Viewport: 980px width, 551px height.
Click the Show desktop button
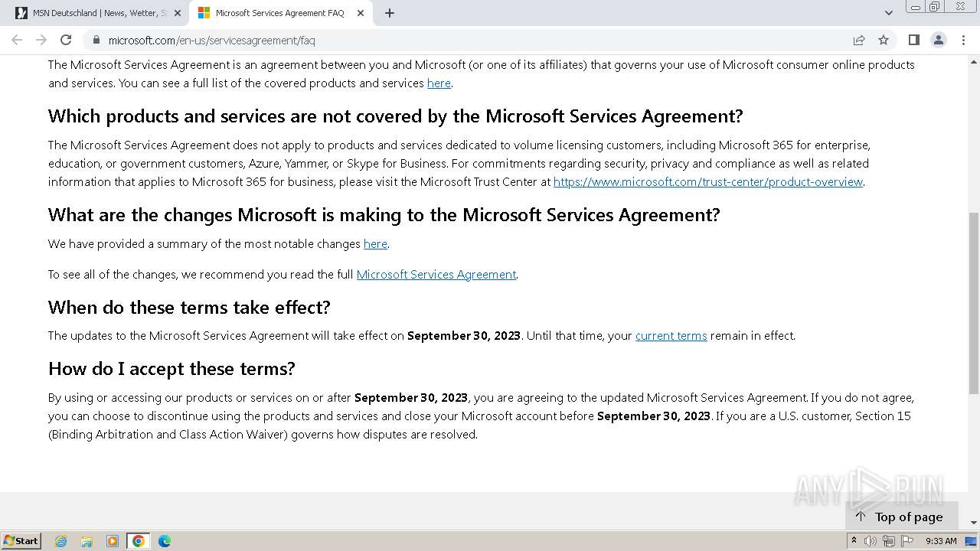pos(972,541)
